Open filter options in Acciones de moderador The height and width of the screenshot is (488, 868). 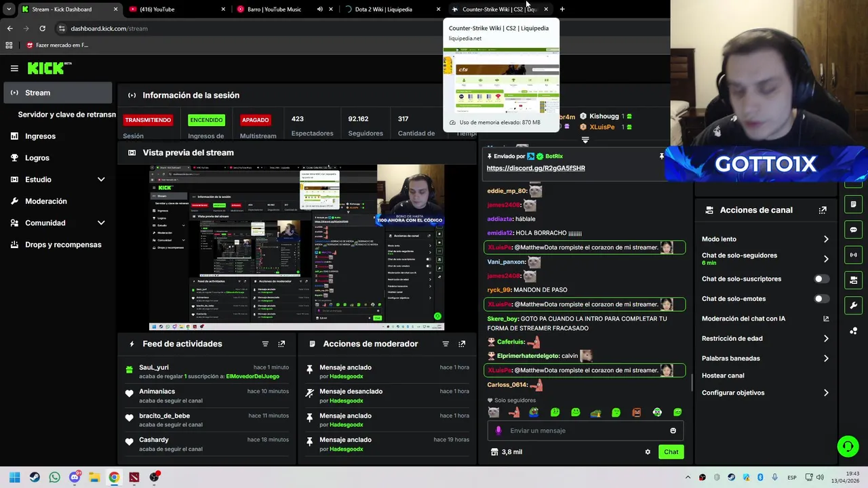[x=446, y=344]
